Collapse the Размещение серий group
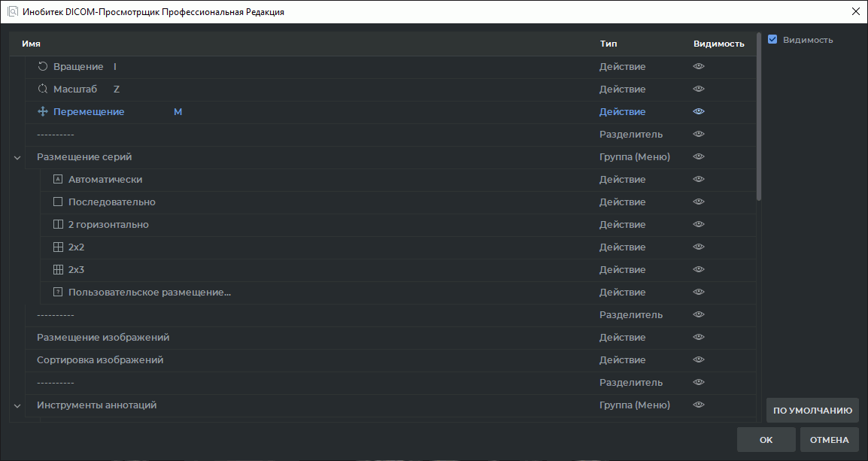868x461 pixels. point(17,158)
